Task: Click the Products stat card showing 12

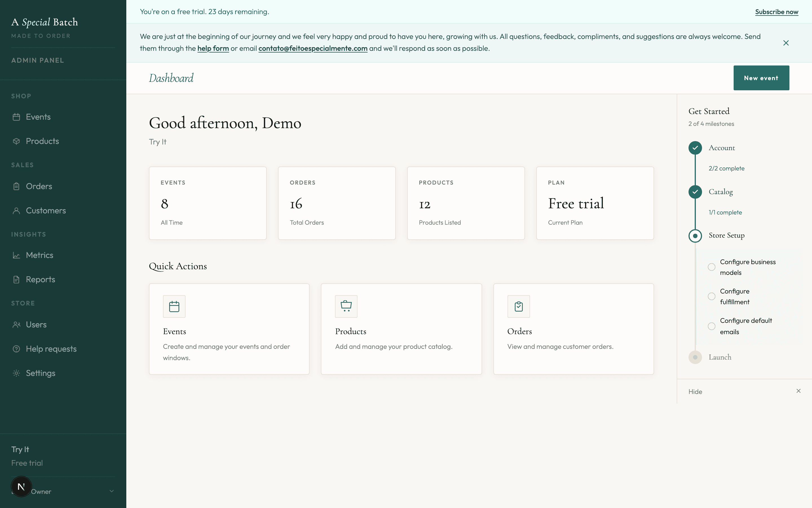Action: pos(466,203)
